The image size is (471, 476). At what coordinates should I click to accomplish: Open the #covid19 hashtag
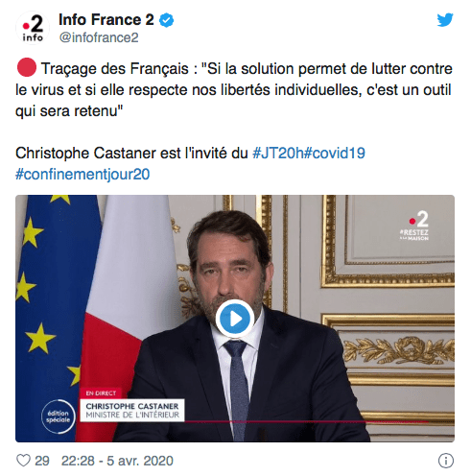tap(335, 153)
